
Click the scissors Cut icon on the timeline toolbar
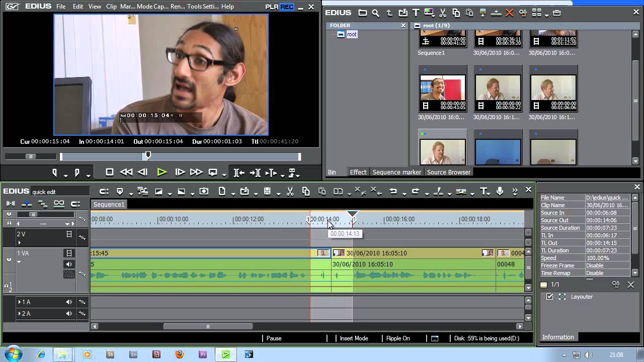290,191
